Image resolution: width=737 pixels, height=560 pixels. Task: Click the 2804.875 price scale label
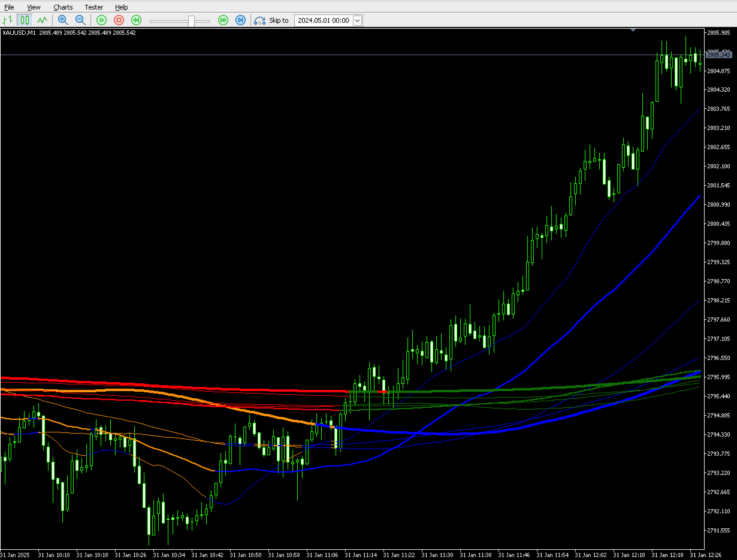718,71
